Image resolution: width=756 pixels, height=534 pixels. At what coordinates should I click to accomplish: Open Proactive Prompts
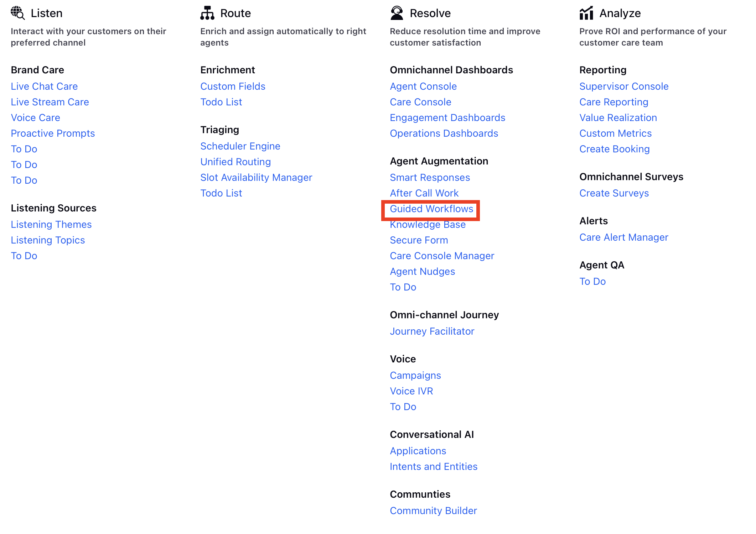point(53,133)
